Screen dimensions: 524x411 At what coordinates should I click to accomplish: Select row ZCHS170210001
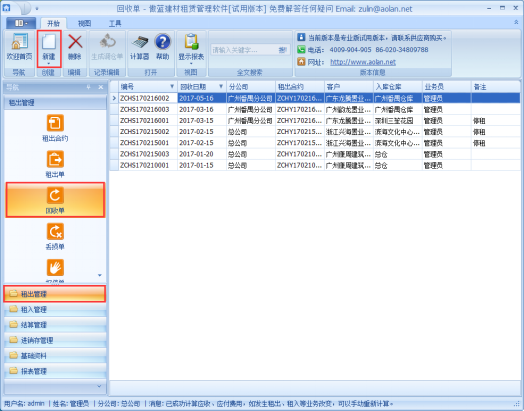[x=315, y=165]
